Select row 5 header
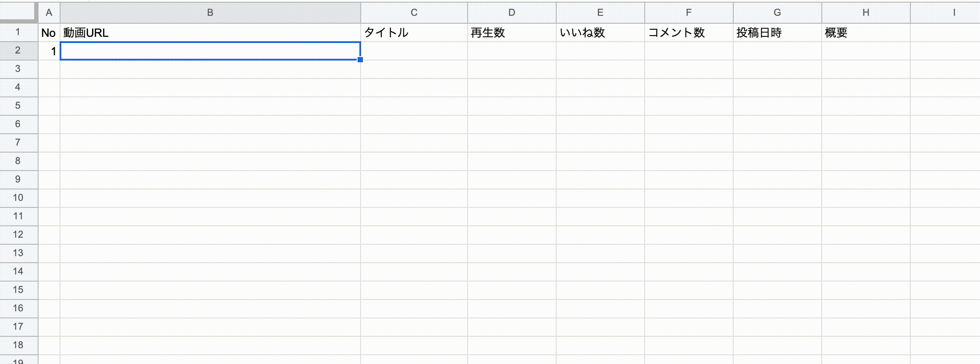This screenshot has height=364, width=980. 19,106
